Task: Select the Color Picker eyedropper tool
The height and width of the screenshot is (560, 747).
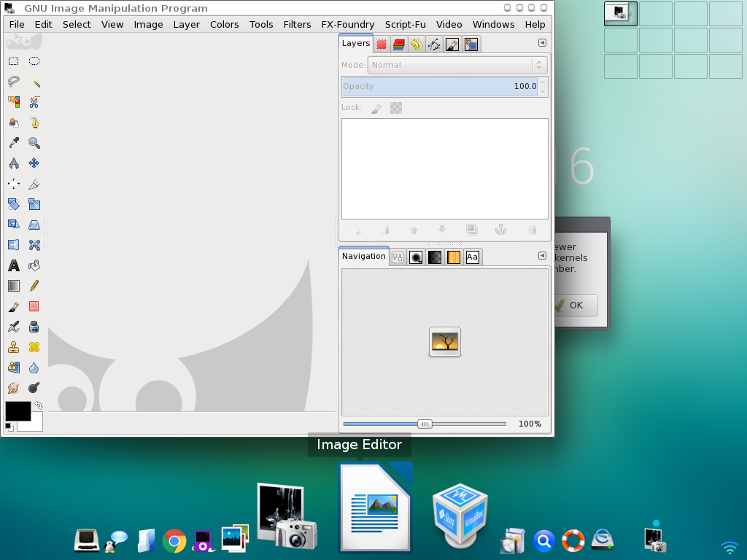Action: click(x=14, y=143)
